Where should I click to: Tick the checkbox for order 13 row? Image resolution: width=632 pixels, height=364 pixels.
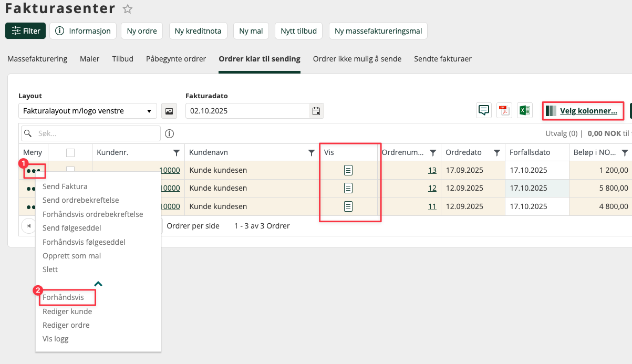point(70,169)
